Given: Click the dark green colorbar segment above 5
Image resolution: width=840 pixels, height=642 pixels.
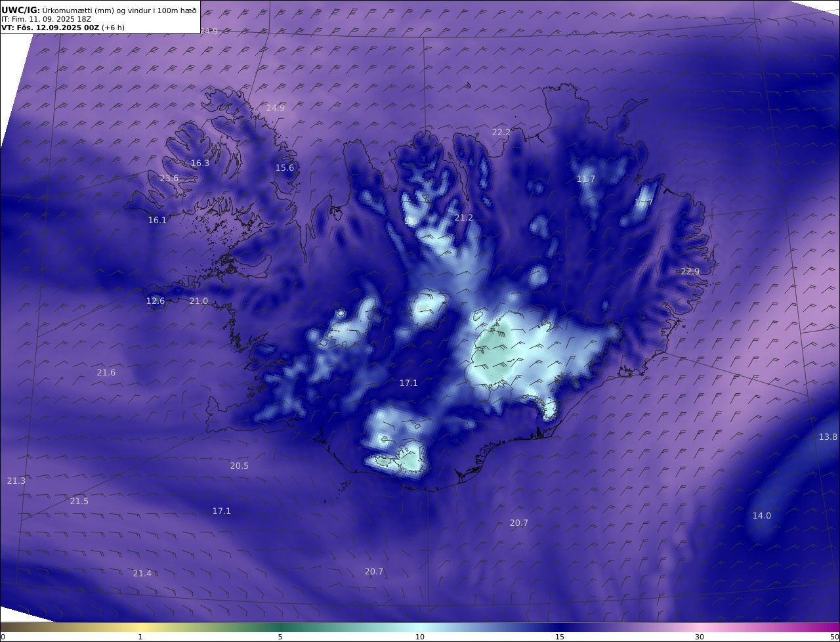Looking at the screenshot, I should click(x=280, y=627).
